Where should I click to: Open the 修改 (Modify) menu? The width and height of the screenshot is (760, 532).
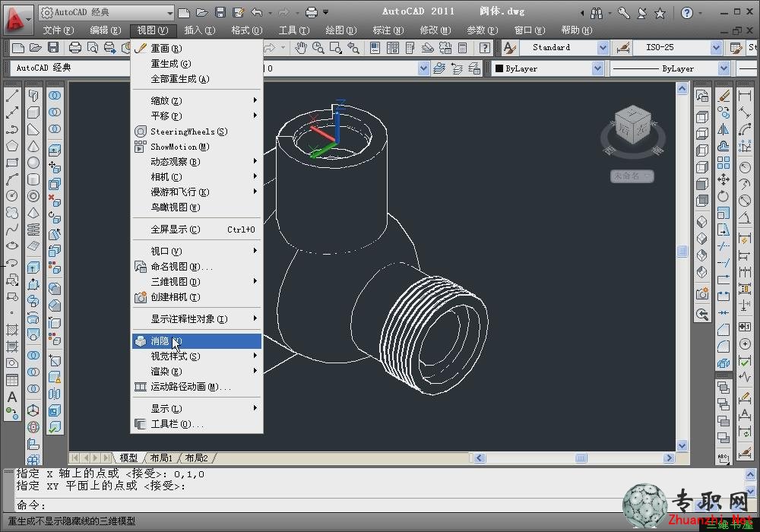coord(435,30)
